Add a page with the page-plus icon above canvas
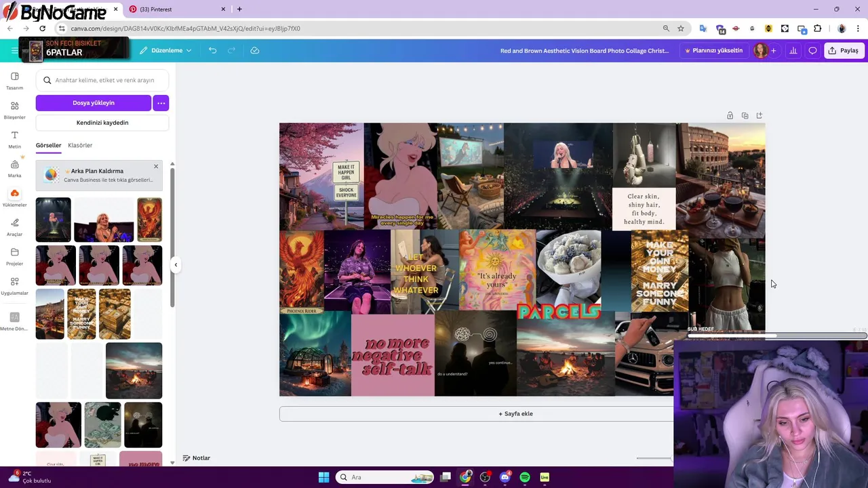 (x=759, y=116)
